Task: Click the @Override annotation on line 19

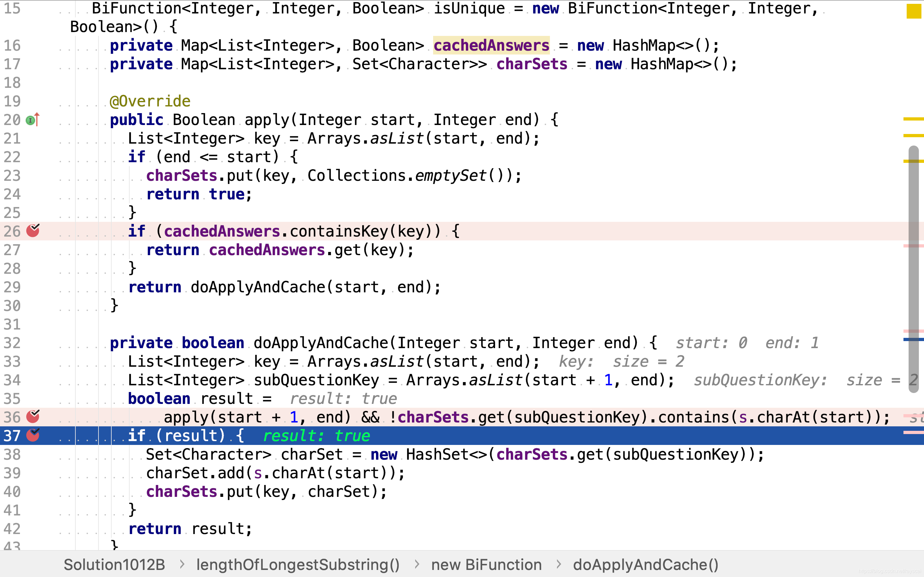Action: (150, 101)
